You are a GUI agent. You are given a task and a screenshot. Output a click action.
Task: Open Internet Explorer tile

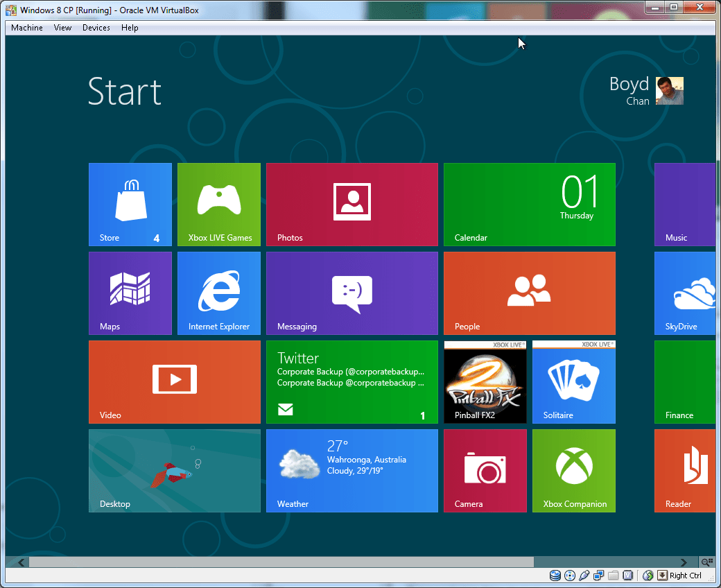[x=219, y=293]
